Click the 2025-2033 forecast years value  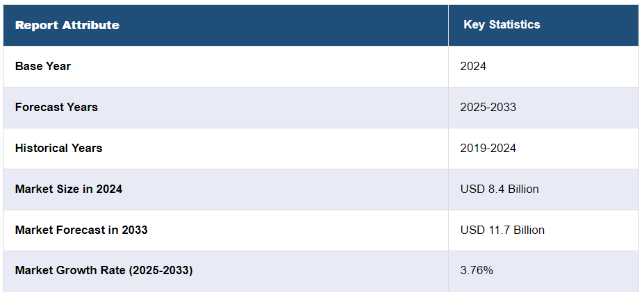point(488,108)
